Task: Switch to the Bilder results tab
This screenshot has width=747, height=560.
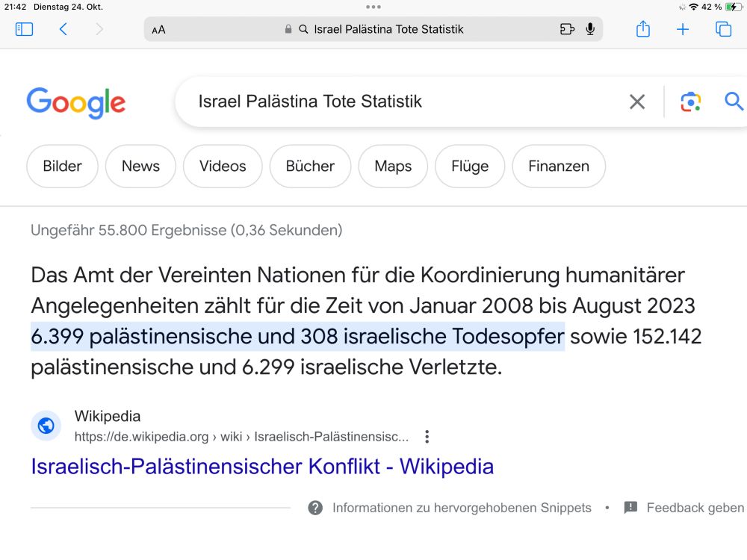Action: pyautogui.click(x=63, y=167)
